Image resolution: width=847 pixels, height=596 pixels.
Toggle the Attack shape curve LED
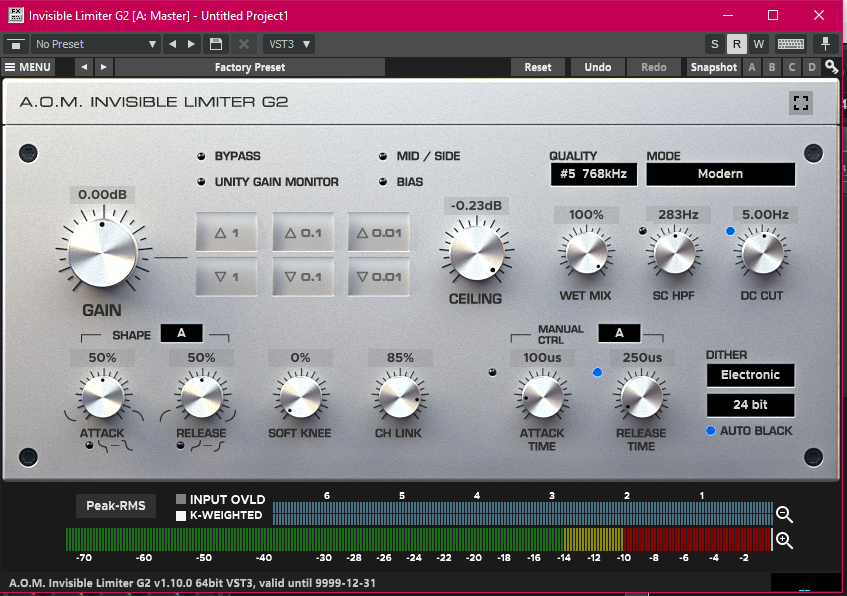[x=89, y=445]
